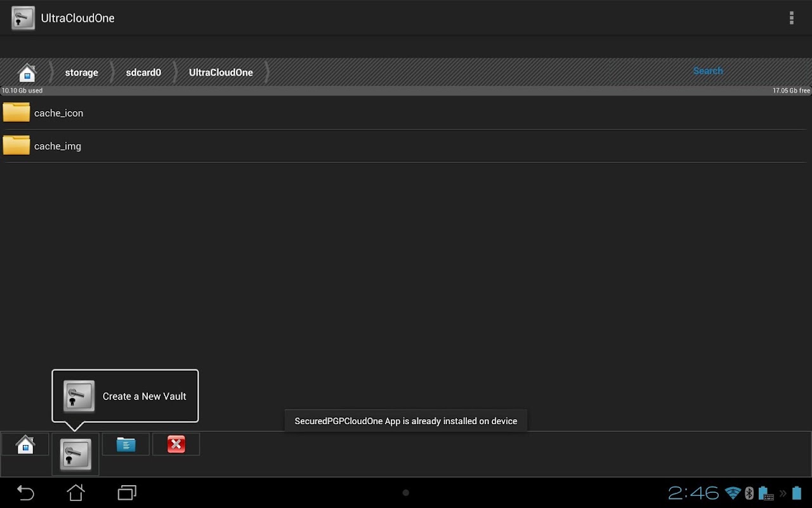Tap the Android back button
This screenshot has height=508, width=812.
point(25,493)
